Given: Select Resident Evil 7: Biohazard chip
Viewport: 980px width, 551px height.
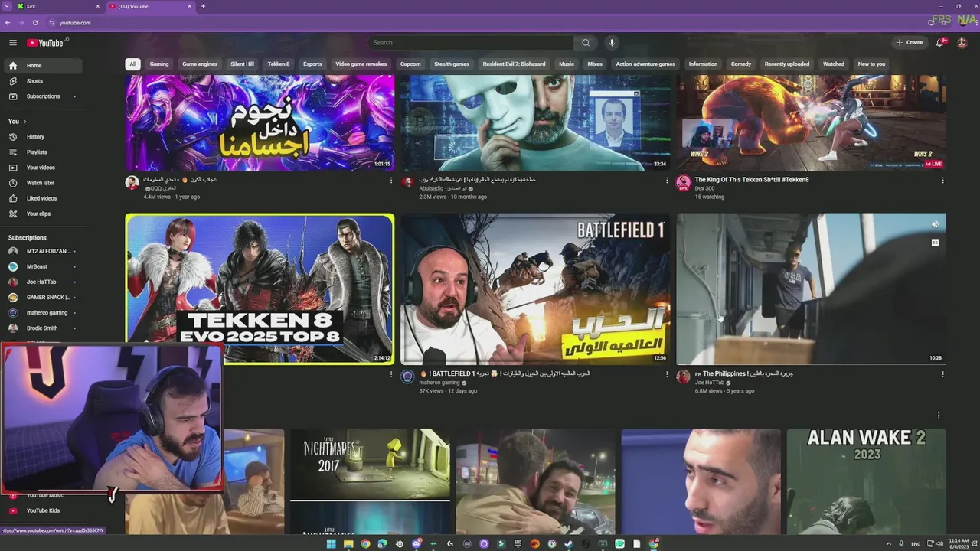Looking at the screenshot, I should pyautogui.click(x=514, y=64).
